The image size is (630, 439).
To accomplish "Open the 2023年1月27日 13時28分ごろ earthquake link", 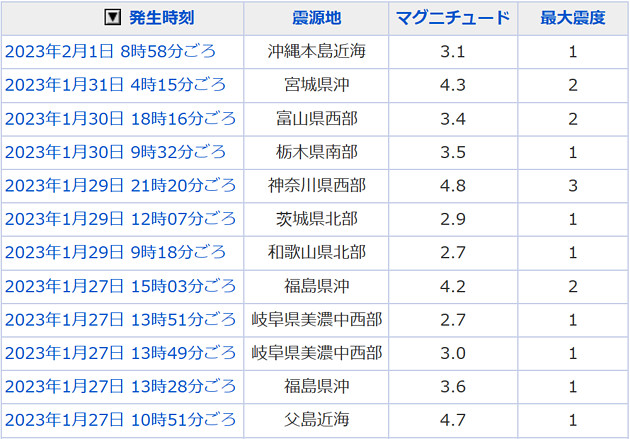I will click(120, 386).
